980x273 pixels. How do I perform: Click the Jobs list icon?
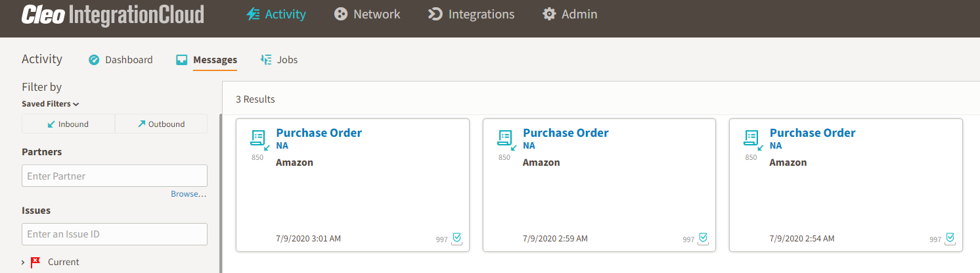[266, 60]
